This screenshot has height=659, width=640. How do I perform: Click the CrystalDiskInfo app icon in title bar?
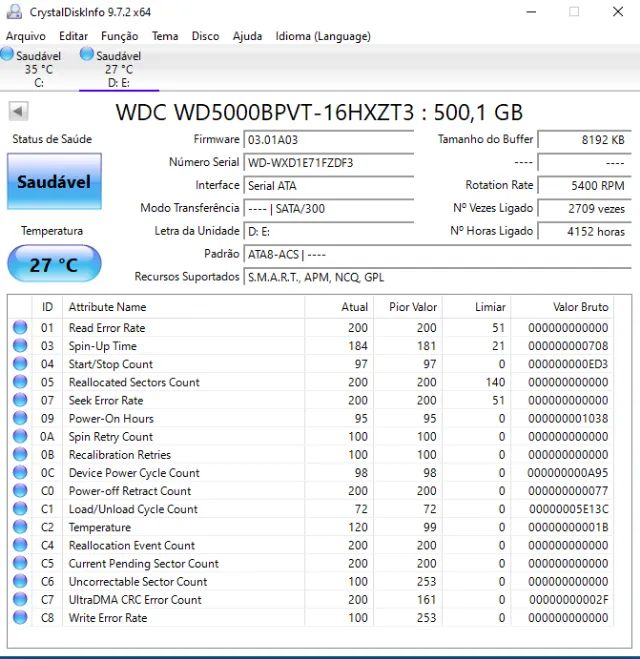pos(14,11)
